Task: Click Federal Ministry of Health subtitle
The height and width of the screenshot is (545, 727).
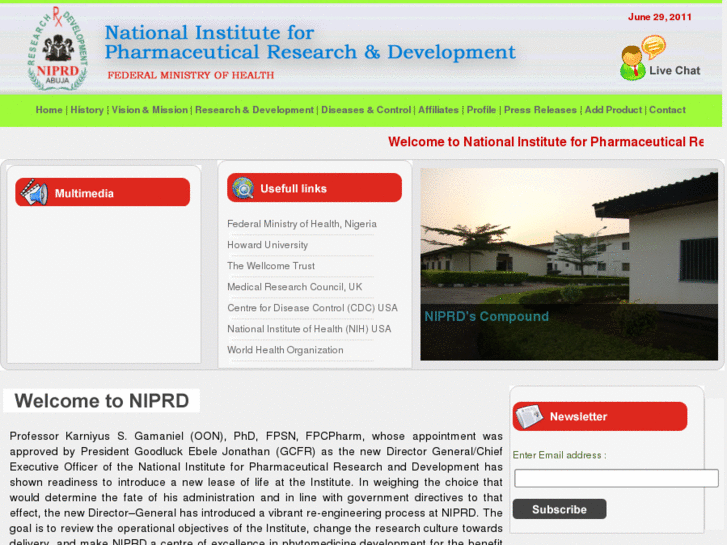Action: tap(191, 75)
